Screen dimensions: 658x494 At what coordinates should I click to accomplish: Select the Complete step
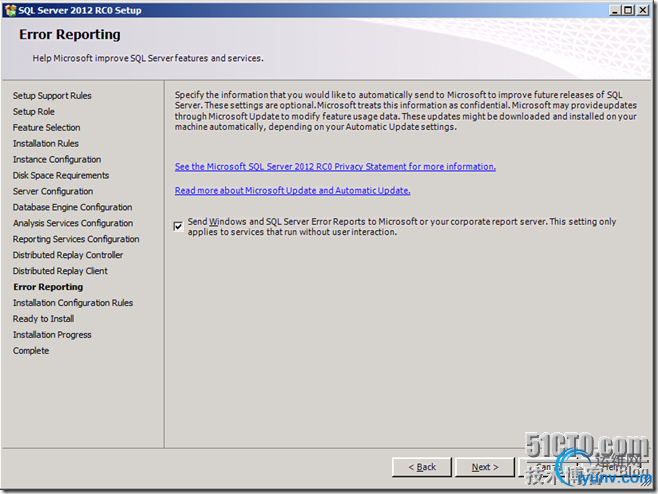pos(31,351)
